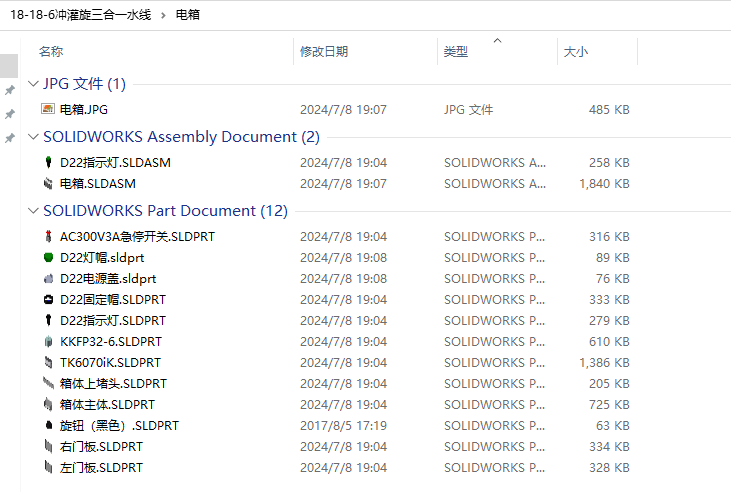
Task: Select the SOLIDWORKS Part Document (12) header text
Action: tap(166, 211)
